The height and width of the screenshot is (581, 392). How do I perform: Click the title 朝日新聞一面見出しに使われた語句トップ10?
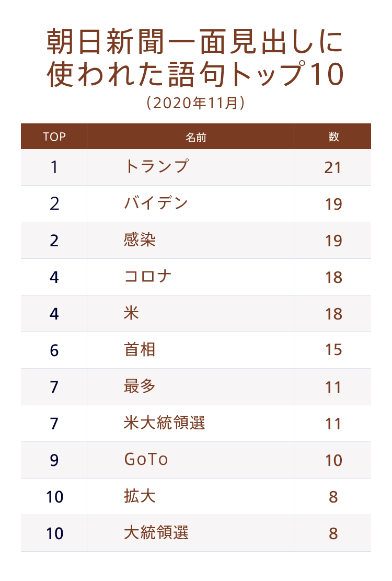195,59
